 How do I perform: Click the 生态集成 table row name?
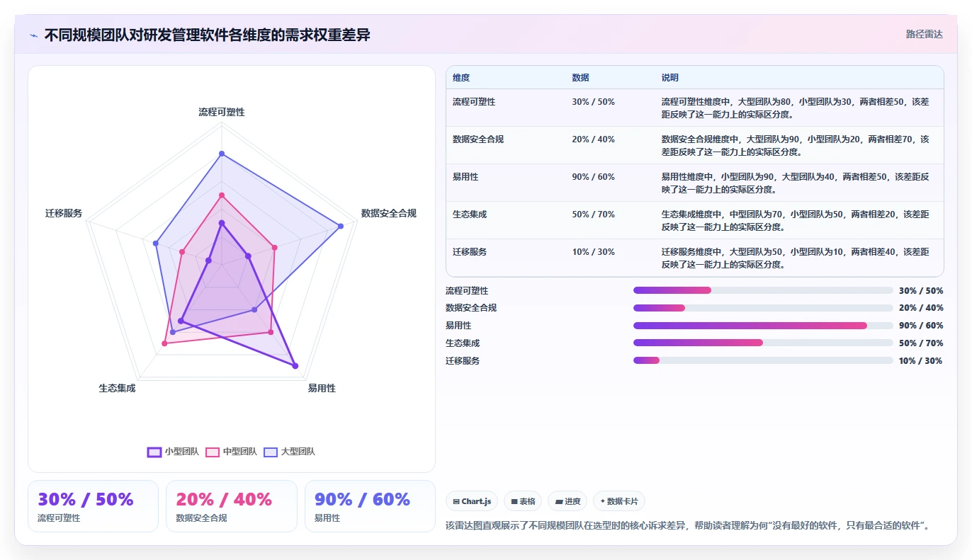point(470,215)
